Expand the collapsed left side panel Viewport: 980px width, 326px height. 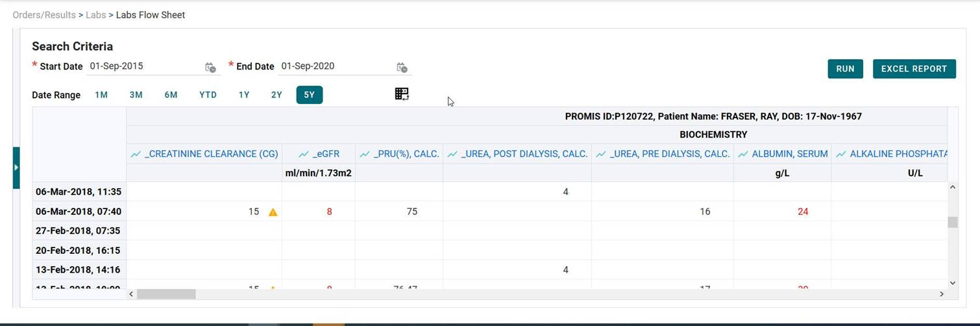[16, 168]
